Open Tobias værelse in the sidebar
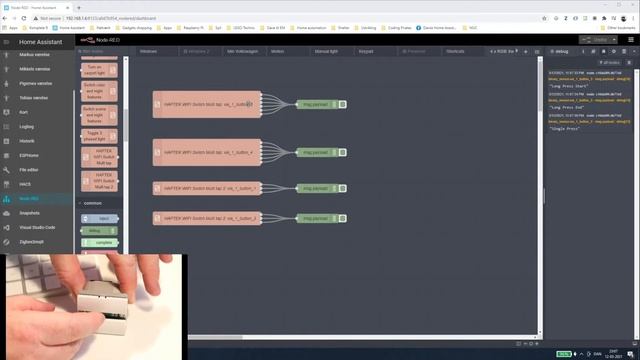Viewport: 640px width, 360px height. (33, 98)
